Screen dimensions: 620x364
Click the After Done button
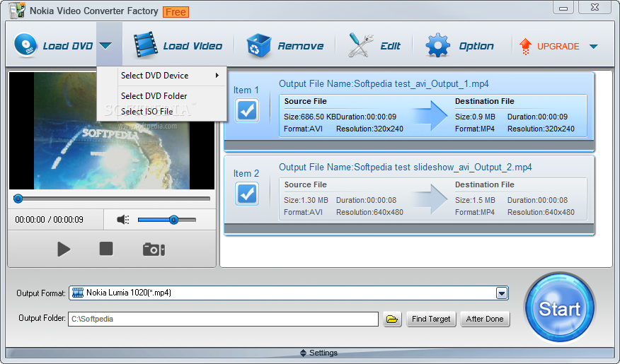point(485,319)
